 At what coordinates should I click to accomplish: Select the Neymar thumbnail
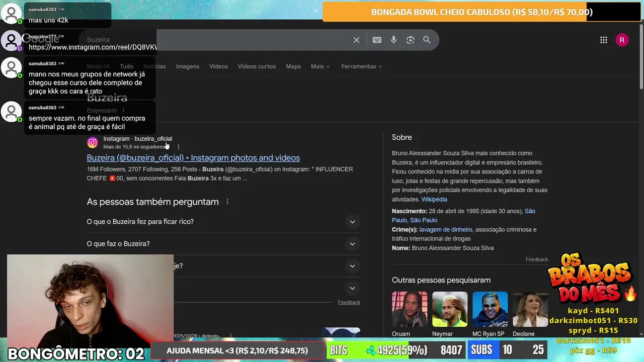pos(450,309)
